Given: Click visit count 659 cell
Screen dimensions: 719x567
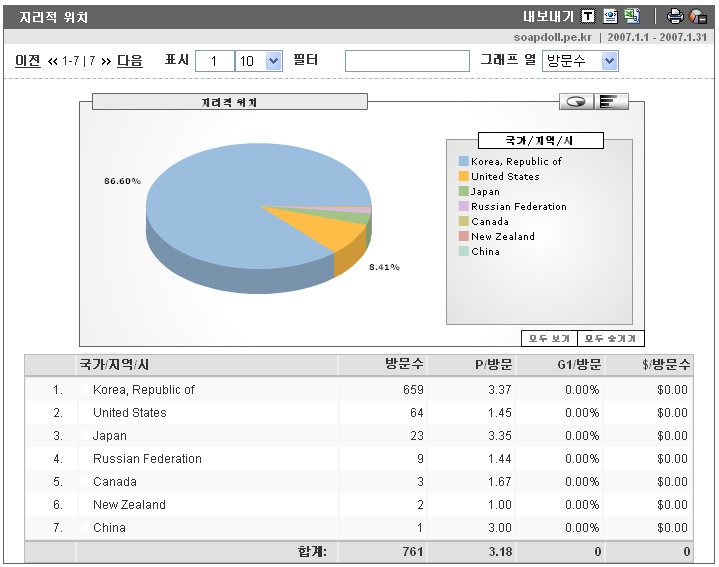Looking at the screenshot, I should pos(413,390).
